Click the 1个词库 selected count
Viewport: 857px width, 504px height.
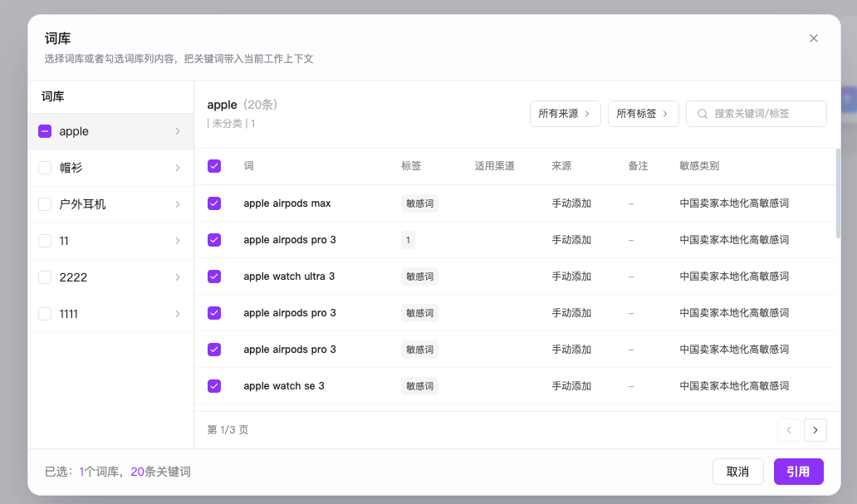(98, 472)
